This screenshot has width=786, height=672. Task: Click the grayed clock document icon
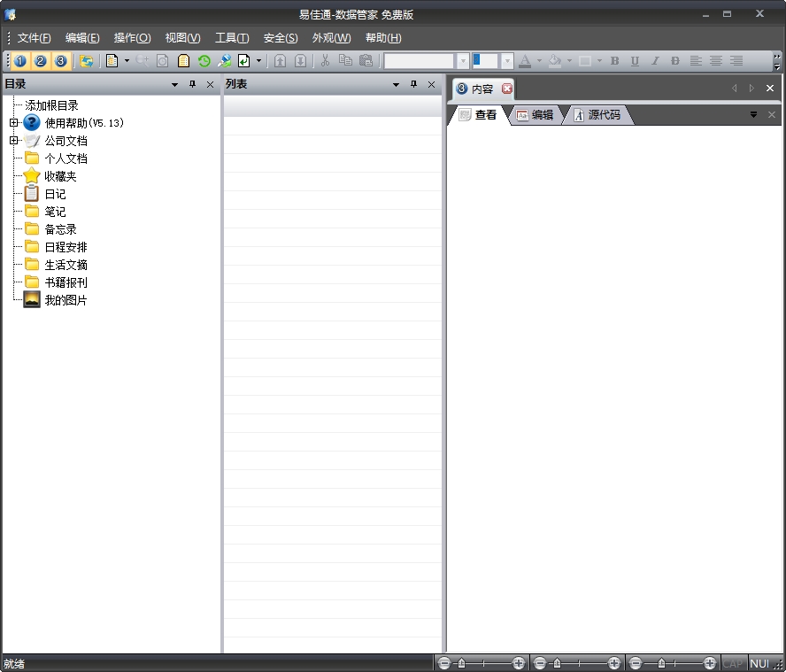point(162,61)
